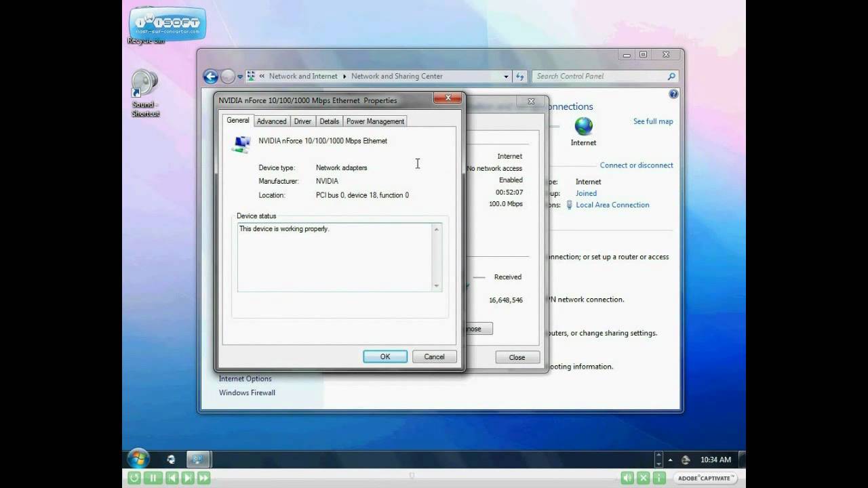Maximize the Control Panel window

[x=644, y=55]
